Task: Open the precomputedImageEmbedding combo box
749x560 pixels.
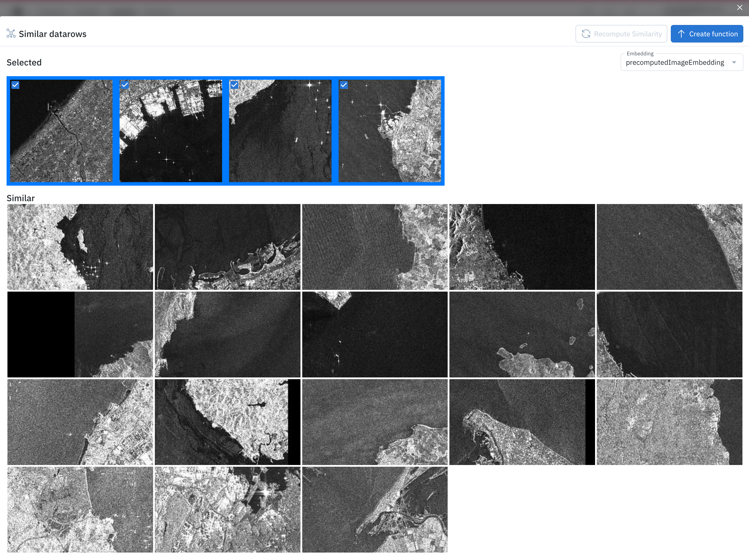Action: pyautogui.click(x=675, y=63)
